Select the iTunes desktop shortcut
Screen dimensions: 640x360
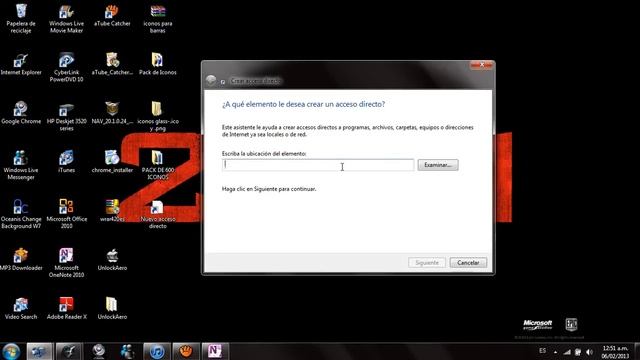point(66,162)
